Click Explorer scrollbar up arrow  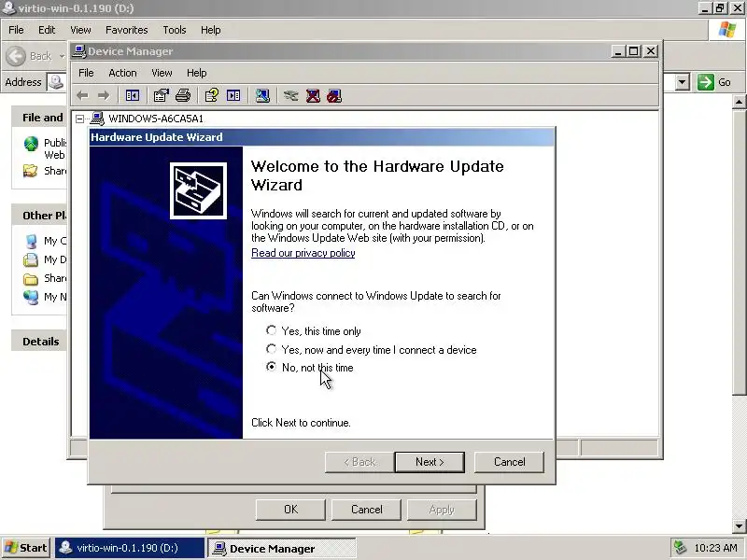point(739,102)
